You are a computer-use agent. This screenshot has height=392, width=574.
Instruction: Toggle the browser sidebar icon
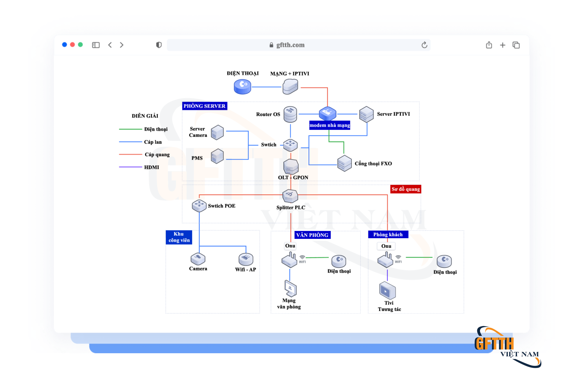tap(96, 45)
